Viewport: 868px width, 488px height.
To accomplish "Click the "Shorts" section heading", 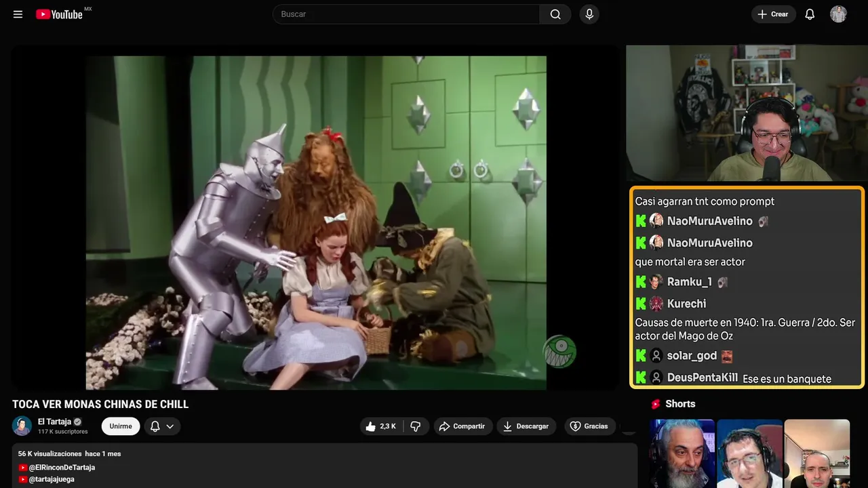I will coord(680,404).
